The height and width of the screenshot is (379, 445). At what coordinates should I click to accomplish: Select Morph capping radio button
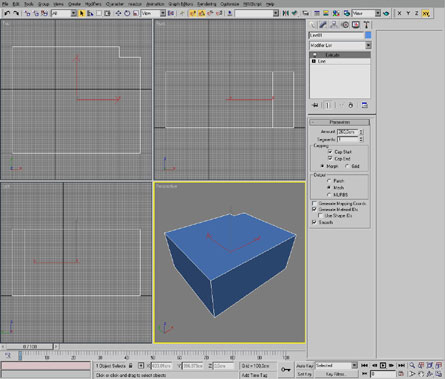[x=322, y=166]
